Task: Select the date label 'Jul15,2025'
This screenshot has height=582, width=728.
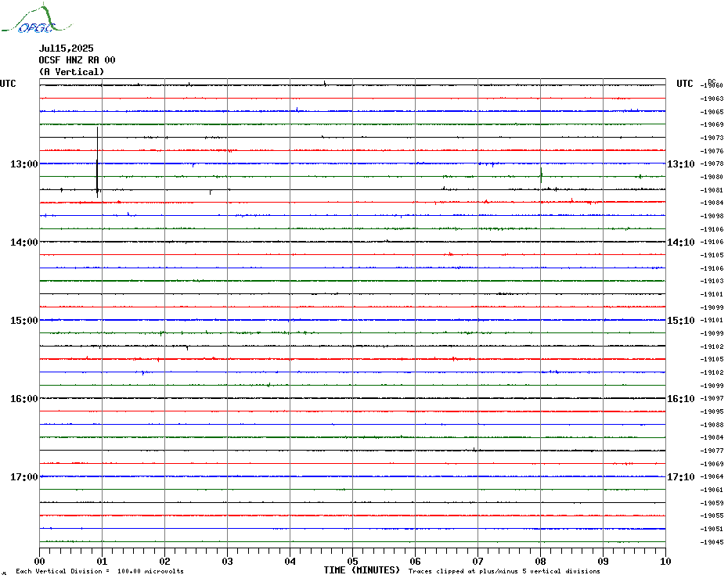Action: click(66, 48)
